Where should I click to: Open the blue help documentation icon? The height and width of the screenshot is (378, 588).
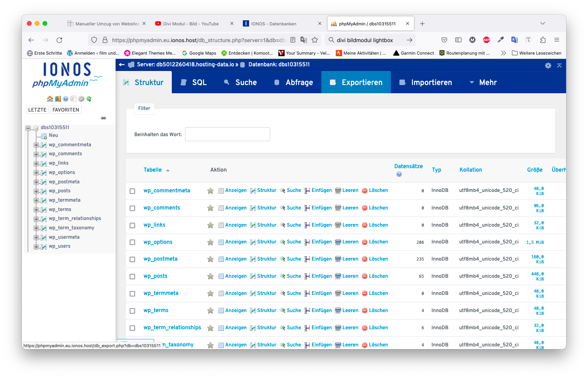click(x=66, y=99)
